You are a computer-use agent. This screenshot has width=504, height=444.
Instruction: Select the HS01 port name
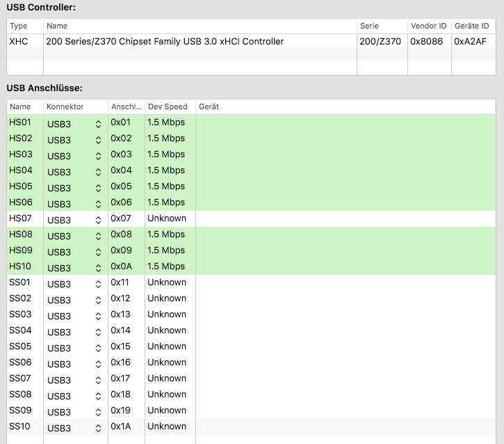pyautogui.click(x=20, y=122)
